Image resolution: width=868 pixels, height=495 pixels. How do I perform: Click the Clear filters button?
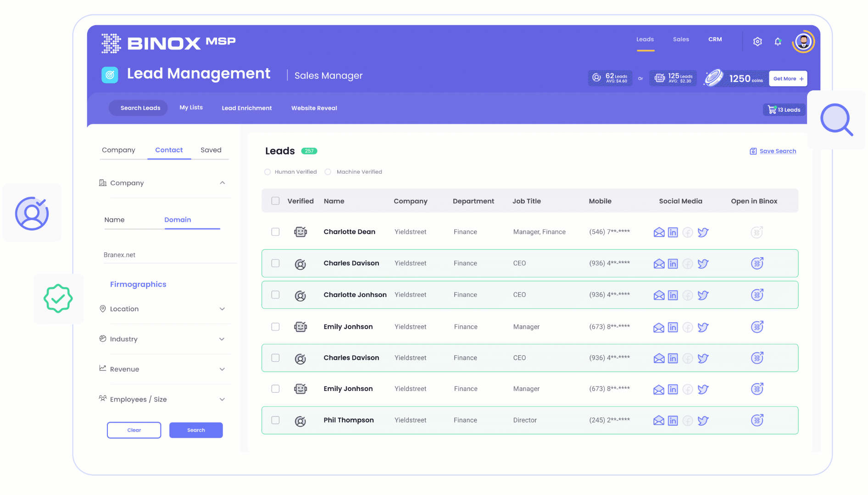134,430
